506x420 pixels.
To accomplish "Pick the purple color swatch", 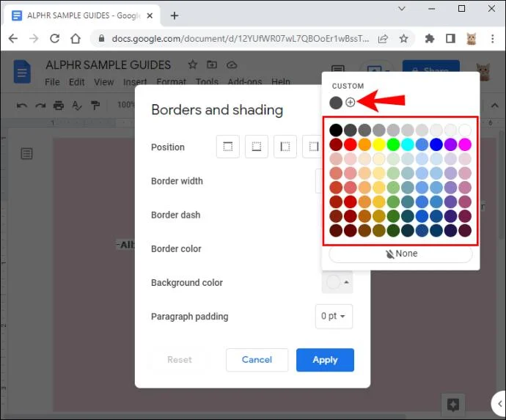I will pyautogui.click(x=450, y=144).
